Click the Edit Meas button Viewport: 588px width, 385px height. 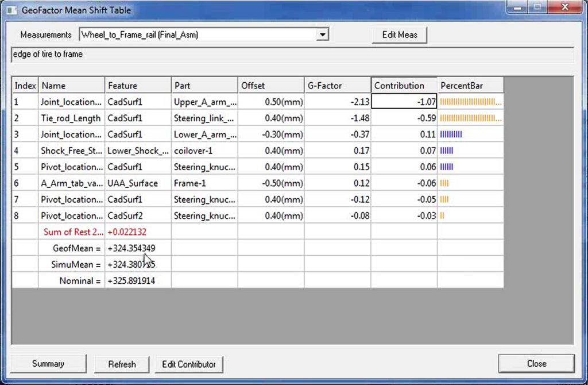click(x=399, y=34)
